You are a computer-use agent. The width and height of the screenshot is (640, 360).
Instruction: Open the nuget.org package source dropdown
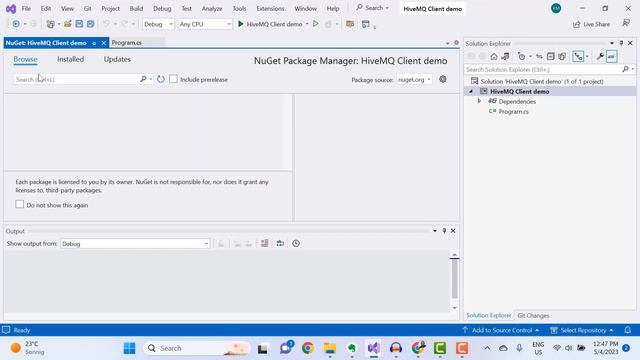click(414, 80)
